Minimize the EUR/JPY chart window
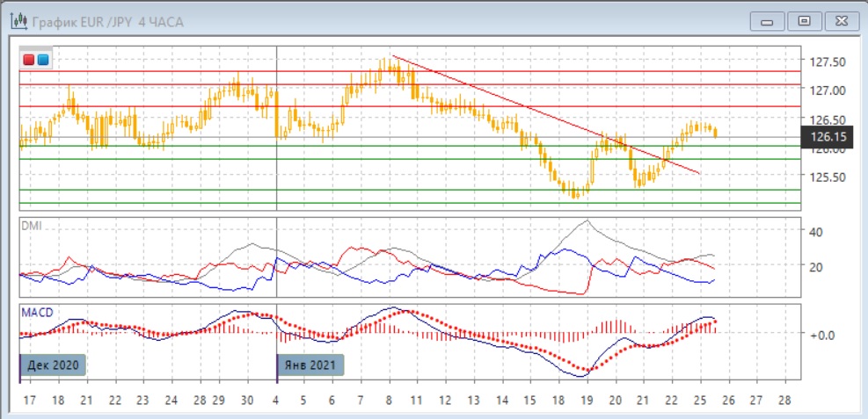Image resolution: width=868 pixels, height=419 pixels. pyautogui.click(x=769, y=21)
